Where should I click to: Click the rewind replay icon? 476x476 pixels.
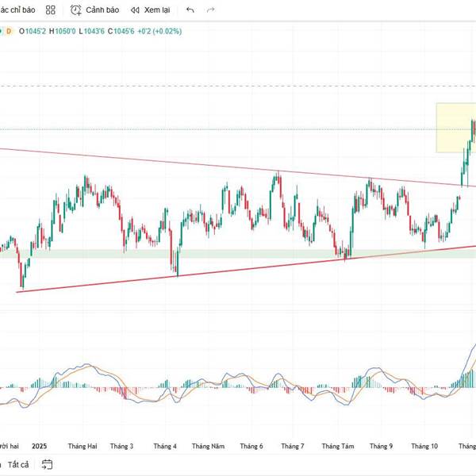click(135, 10)
